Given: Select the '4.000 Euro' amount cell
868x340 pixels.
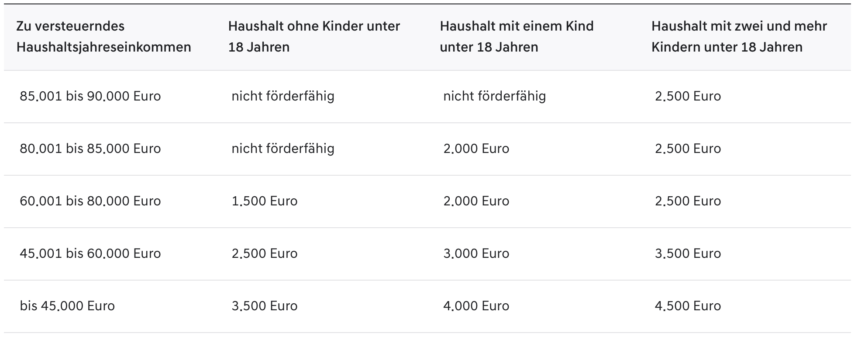Looking at the screenshot, I should (x=476, y=306).
